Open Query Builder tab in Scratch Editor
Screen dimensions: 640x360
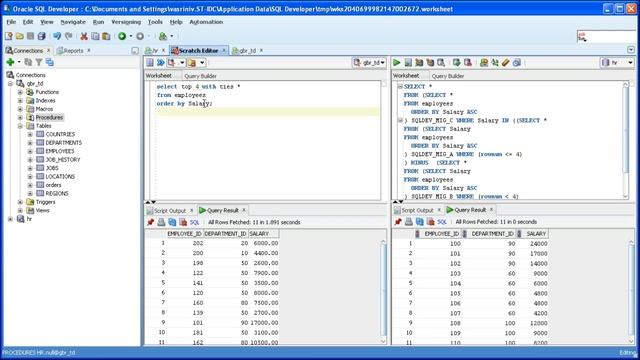point(200,76)
